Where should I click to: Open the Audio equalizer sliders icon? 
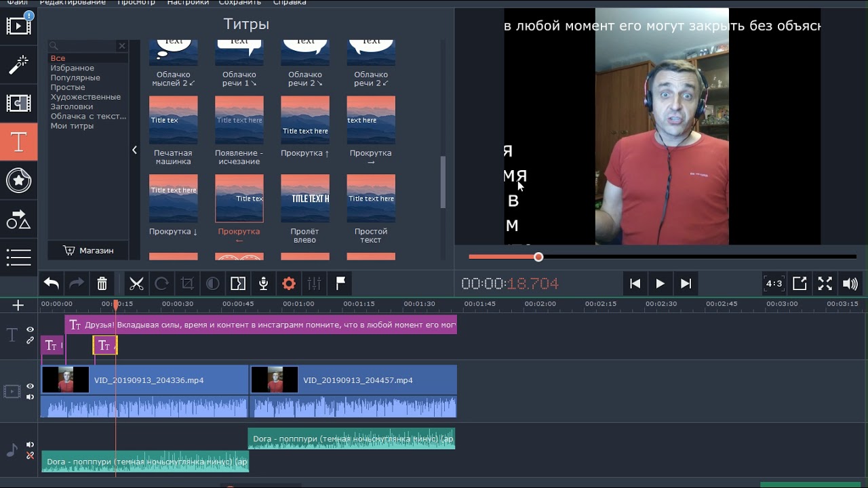pyautogui.click(x=314, y=283)
